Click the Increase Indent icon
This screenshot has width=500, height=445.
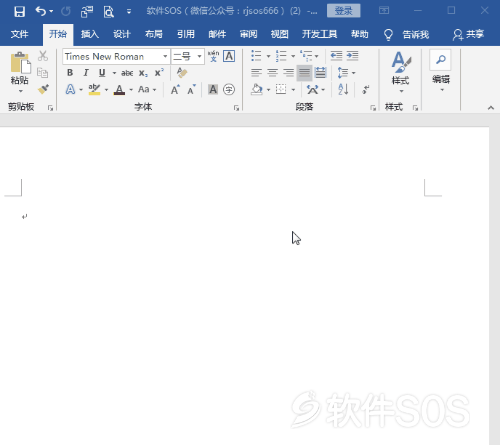coord(352,56)
